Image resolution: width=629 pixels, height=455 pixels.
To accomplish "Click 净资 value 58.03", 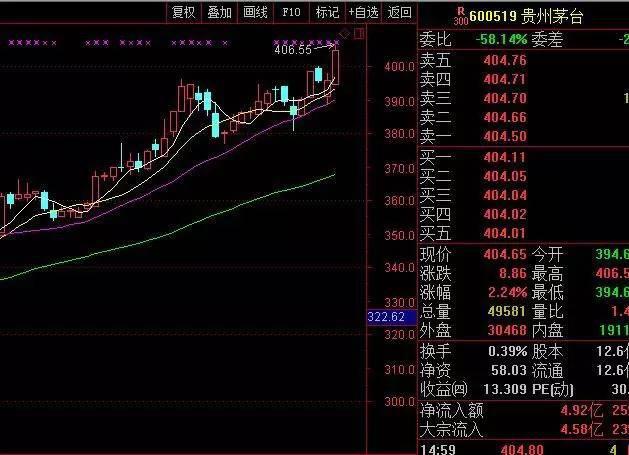I will point(509,370).
